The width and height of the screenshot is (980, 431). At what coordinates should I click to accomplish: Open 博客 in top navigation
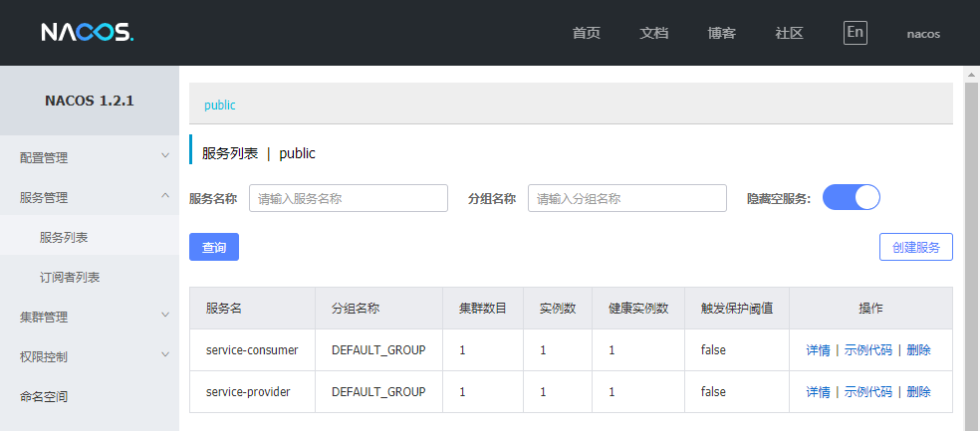[721, 33]
